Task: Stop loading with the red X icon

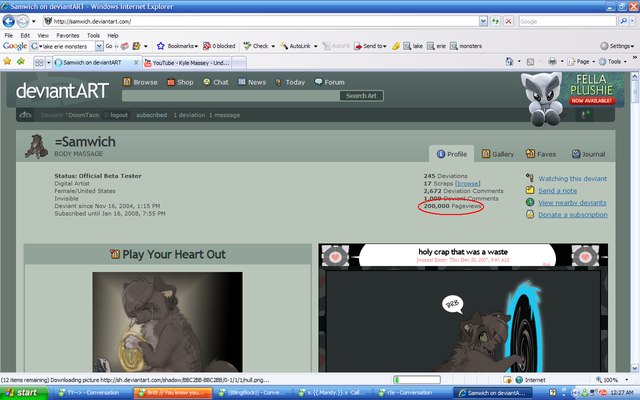Action: [509, 21]
